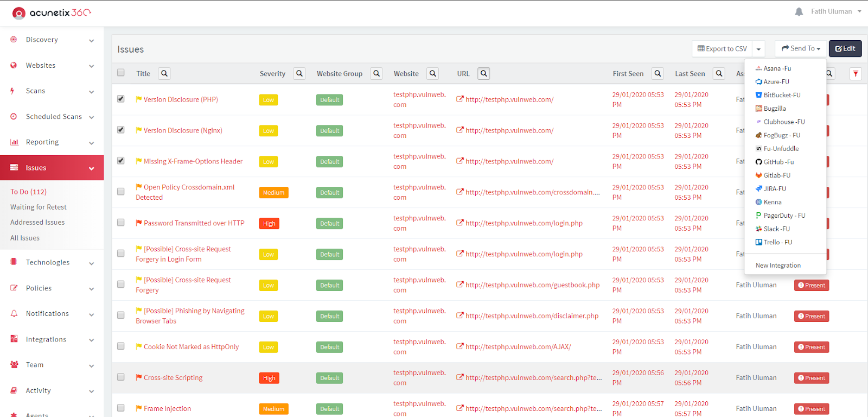Click the Scans lightning sidebar icon

12,91
